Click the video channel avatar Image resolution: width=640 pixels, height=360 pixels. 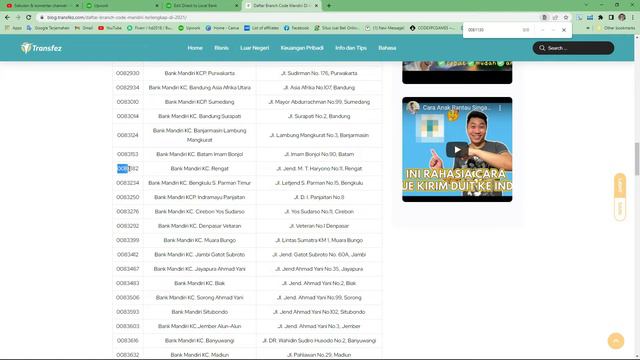pos(413,107)
